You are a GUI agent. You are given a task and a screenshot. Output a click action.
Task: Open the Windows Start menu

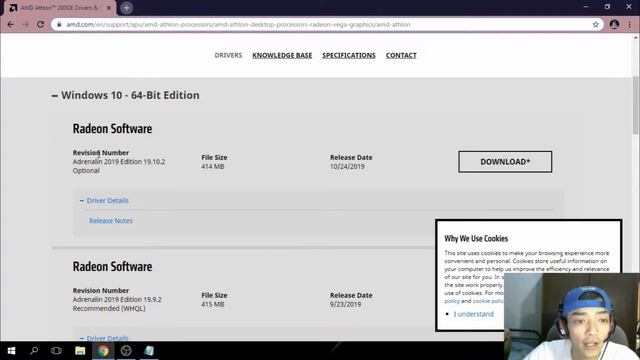11,351
